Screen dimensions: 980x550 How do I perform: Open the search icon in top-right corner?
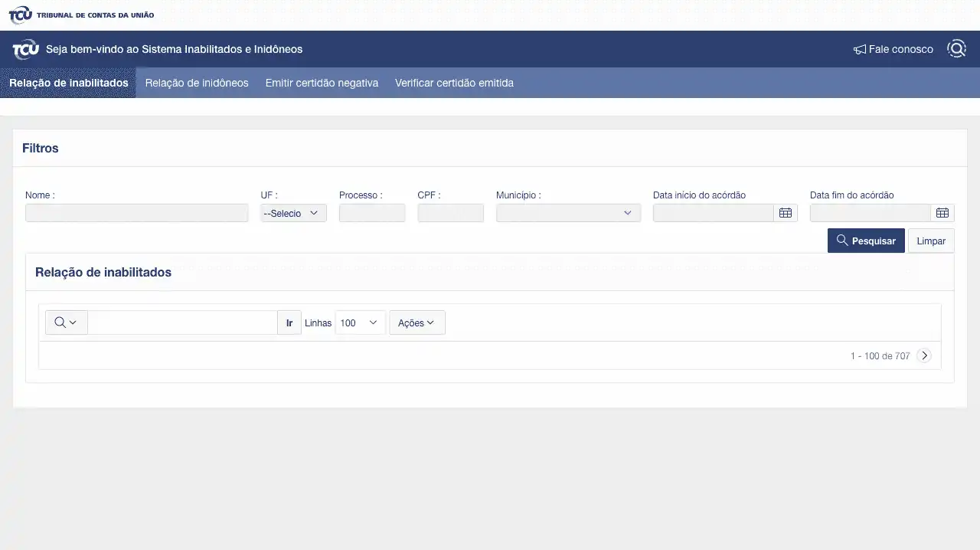[x=956, y=49]
